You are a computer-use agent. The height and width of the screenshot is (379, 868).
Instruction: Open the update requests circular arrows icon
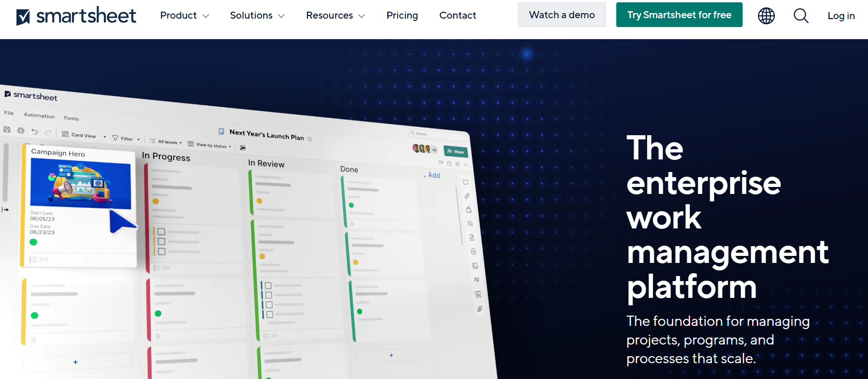pos(470,223)
